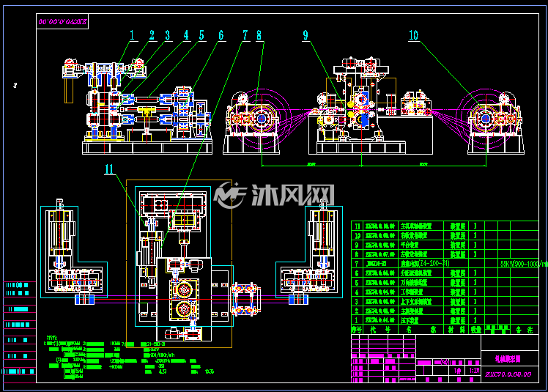Select parts list row number 11 cell
Viewport: 548px width, 392px height.
click(358, 226)
